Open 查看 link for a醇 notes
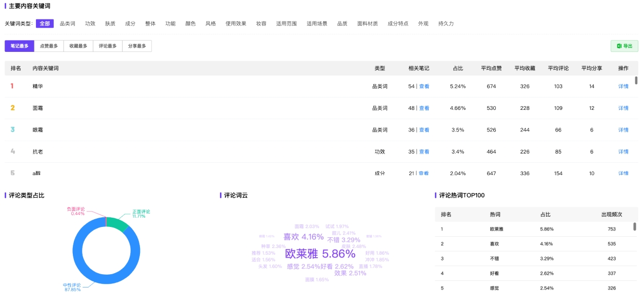The image size is (644, 306). tap(424, 174)
